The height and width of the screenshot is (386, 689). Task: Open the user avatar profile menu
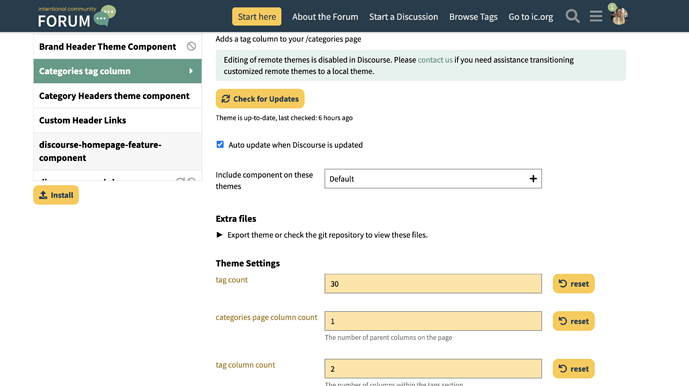click(x=619, y=16)
